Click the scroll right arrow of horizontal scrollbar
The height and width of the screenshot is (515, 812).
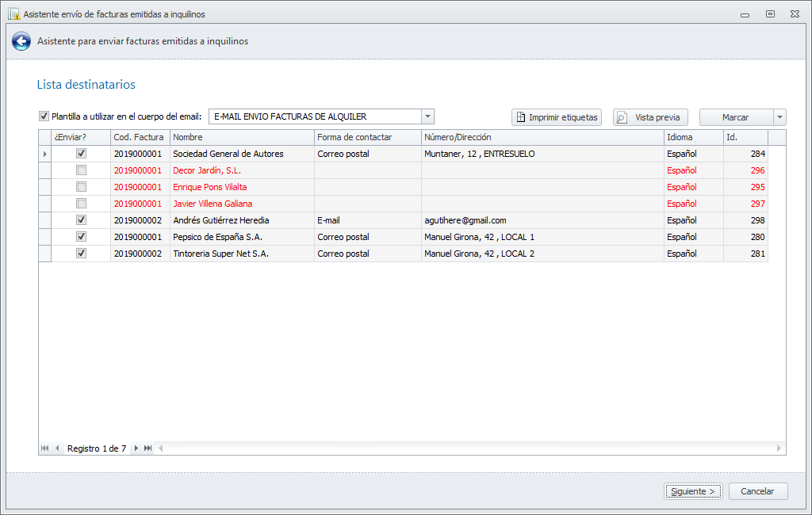[779, 448]
